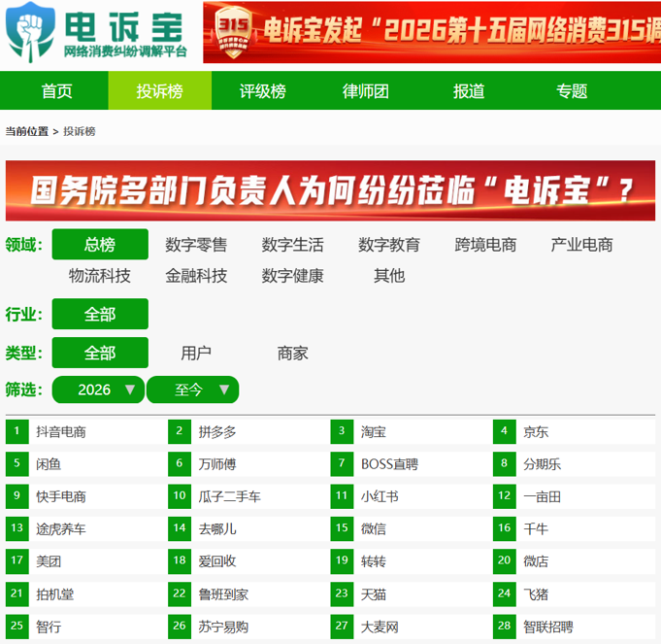Screen dimensions: 661x644
Task: Click 投诉榜 in the breadcrumb
Action: coord(80,131)
